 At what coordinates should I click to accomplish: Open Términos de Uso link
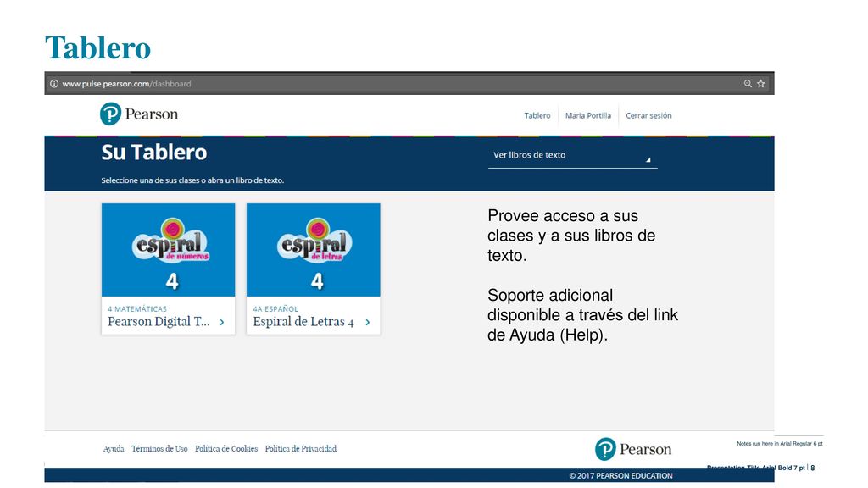(159, 449)
